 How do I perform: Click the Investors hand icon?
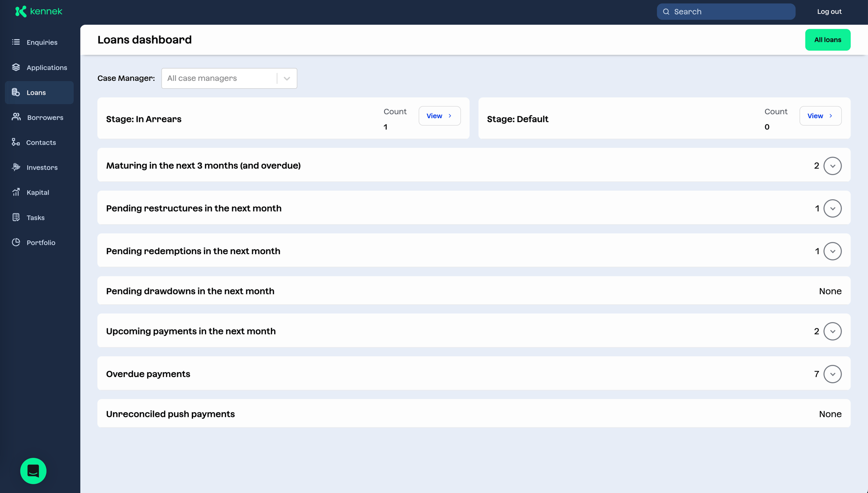(16, 167)
